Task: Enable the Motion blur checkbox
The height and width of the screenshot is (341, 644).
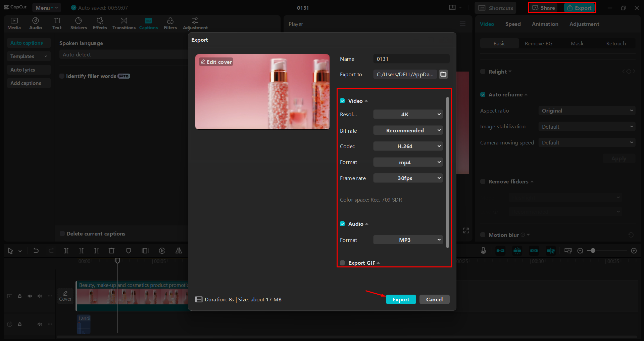Action: [483, 235]
